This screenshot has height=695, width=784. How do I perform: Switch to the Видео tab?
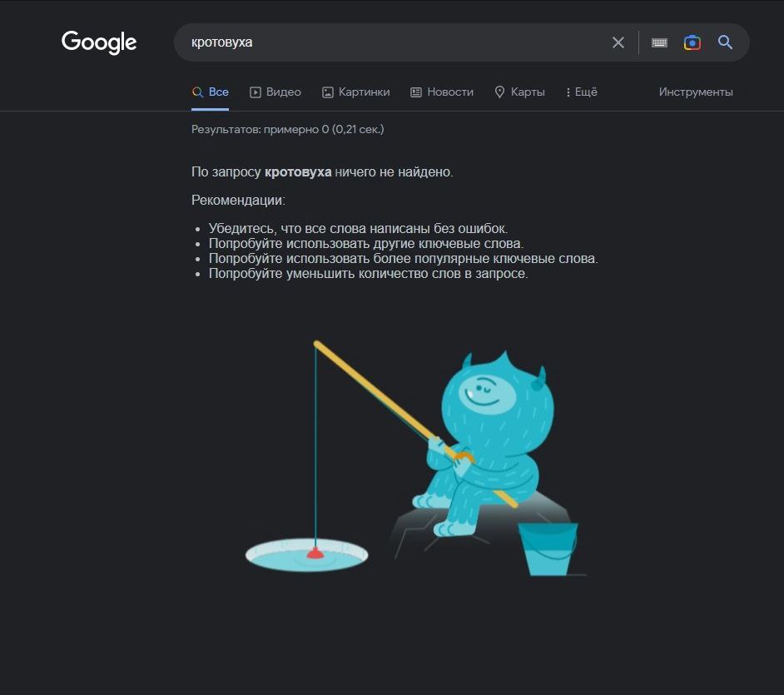275,92
